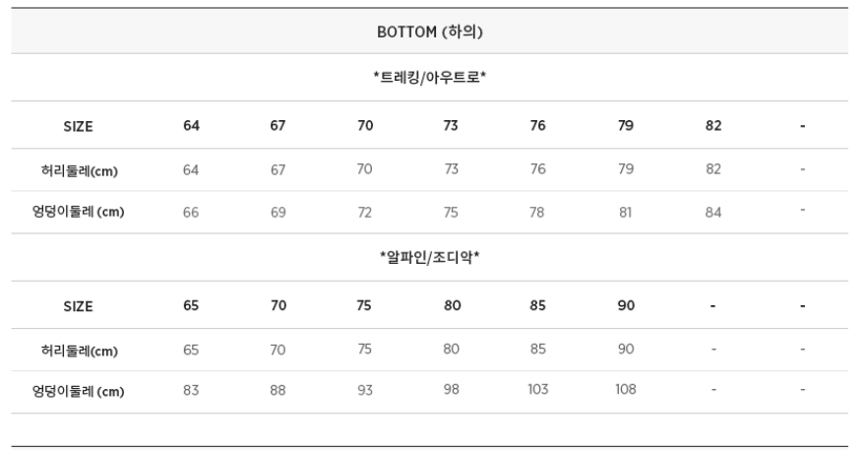Click bold size header 79 in 트레킹 table
The height and width of the screenshot is (450, 868).
(x=626, y=125)
